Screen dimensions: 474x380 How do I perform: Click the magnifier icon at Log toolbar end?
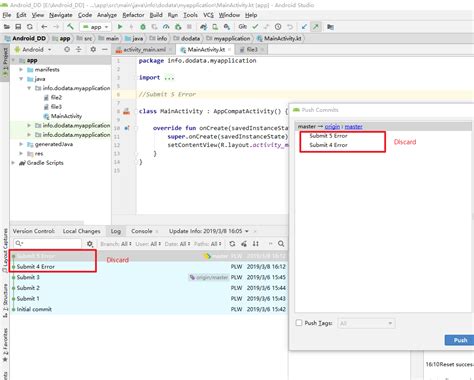click(x=281, y=244)
